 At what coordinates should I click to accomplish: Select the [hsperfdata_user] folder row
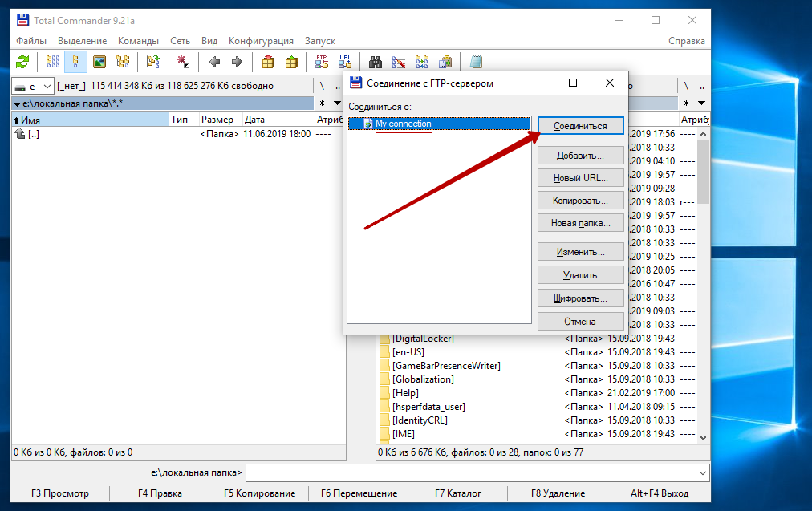point(537,407)
